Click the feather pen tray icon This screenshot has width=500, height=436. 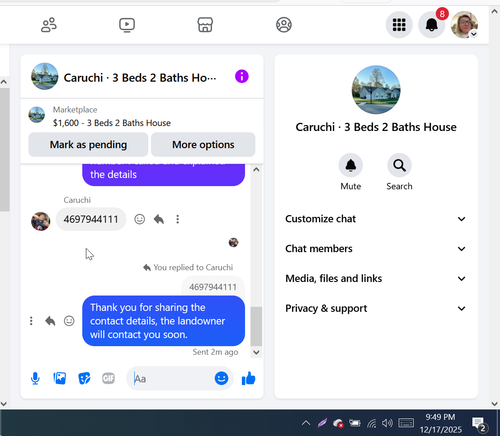click(322, 423)
